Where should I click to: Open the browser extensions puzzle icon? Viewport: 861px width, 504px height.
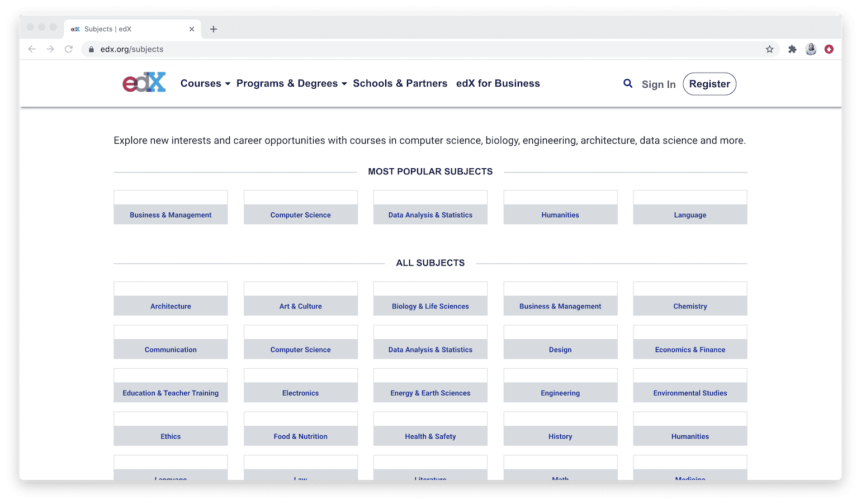point(792,49)
